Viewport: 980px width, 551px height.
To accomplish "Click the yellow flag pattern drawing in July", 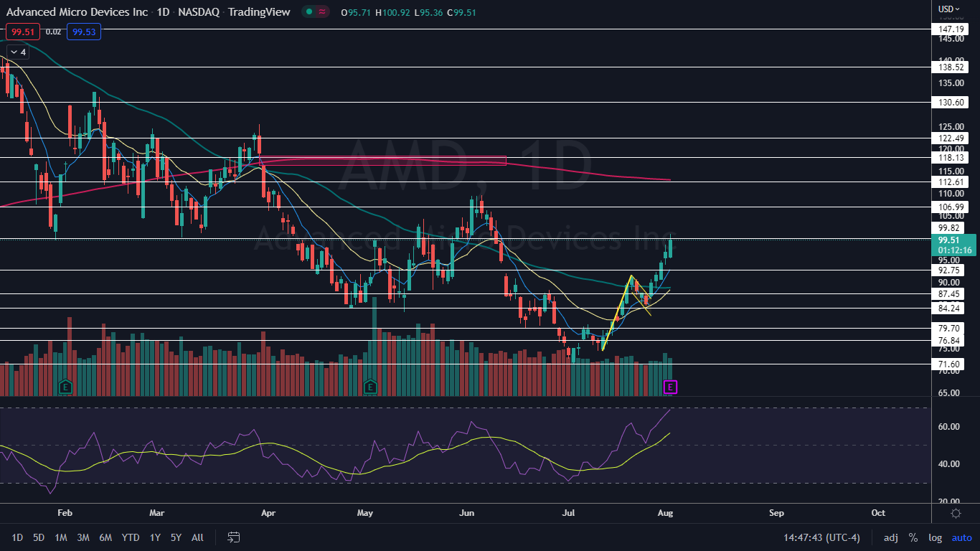I will 626,312.
